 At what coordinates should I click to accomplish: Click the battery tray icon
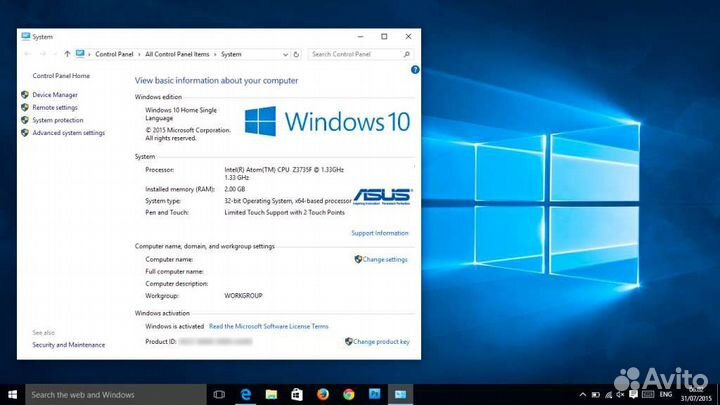point(596,394)
